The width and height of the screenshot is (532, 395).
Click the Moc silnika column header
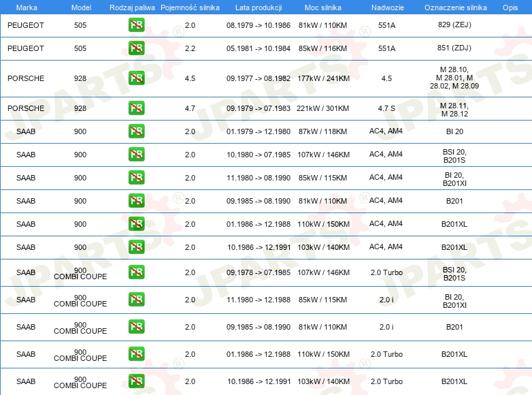coord(323,7)
